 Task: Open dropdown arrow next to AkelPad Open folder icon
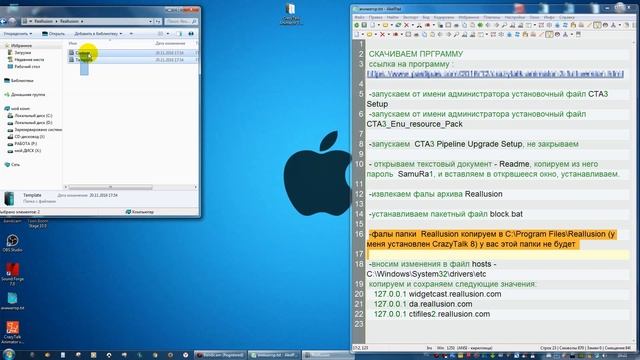tap(392, 25)
